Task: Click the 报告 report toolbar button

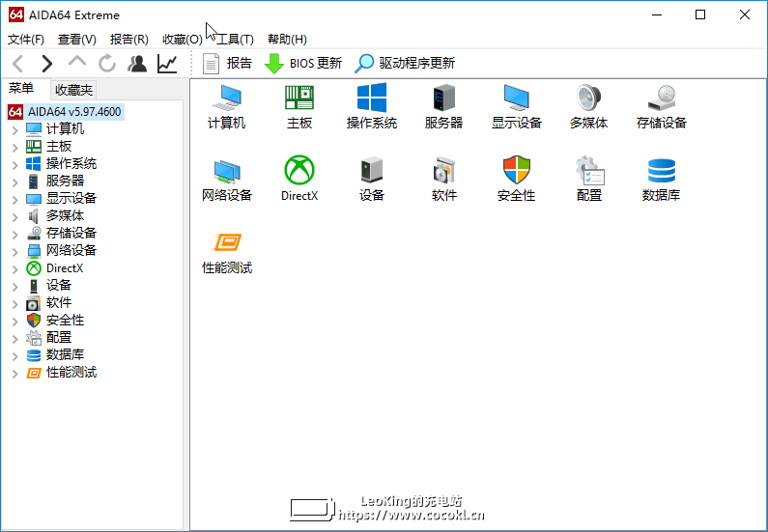Action: 227,64
